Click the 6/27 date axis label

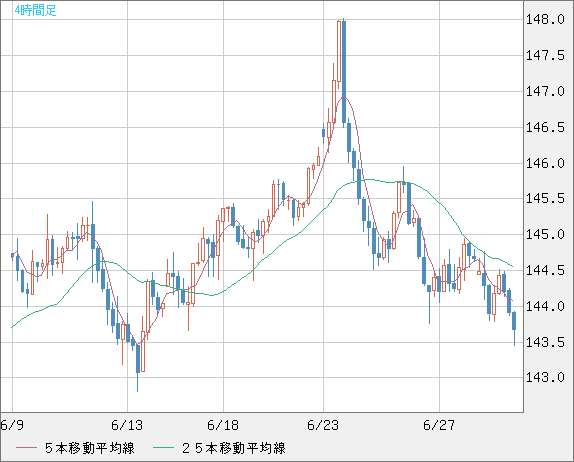439,425
